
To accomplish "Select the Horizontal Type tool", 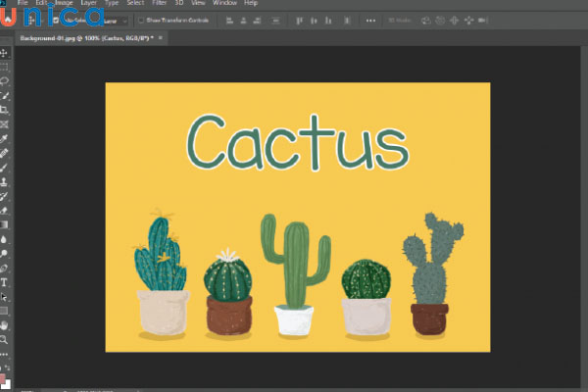I will coord(5,281).
